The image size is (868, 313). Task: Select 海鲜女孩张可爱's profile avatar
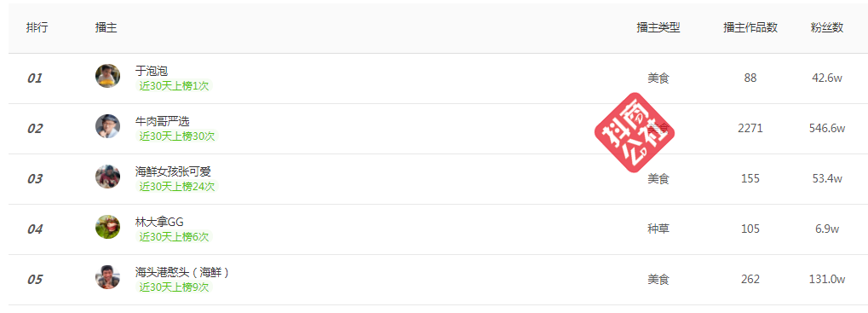[x=107, y=177]
